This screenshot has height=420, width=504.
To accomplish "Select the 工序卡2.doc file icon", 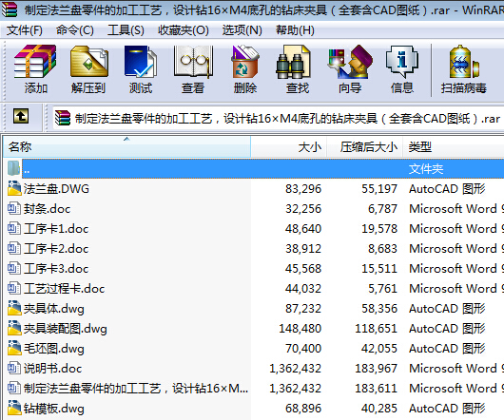I will tap(14, 248).
